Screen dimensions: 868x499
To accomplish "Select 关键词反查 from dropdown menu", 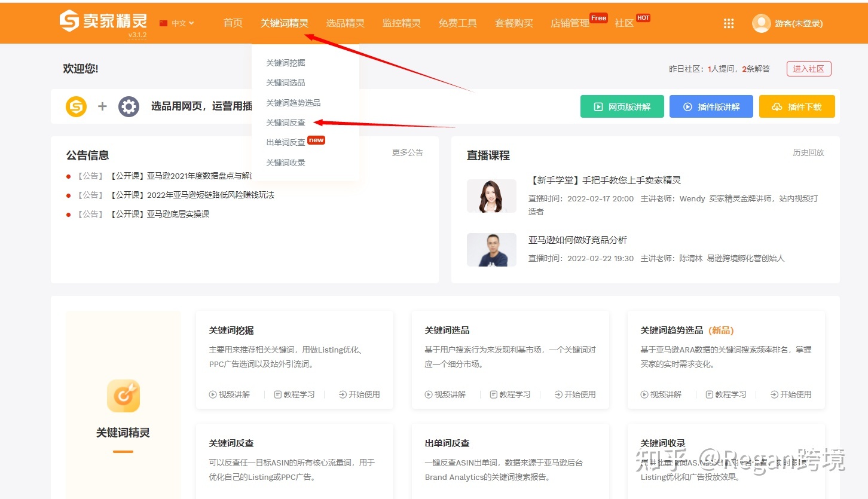I will [285, 123].
